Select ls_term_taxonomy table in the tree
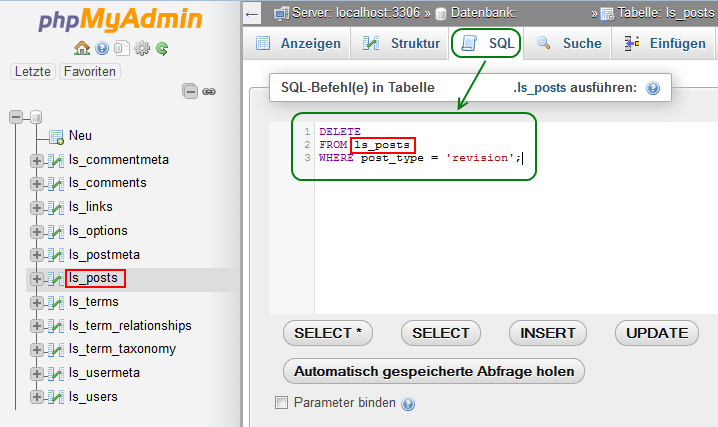This screenshot has height=427, width=718. (x=122, y=349)
